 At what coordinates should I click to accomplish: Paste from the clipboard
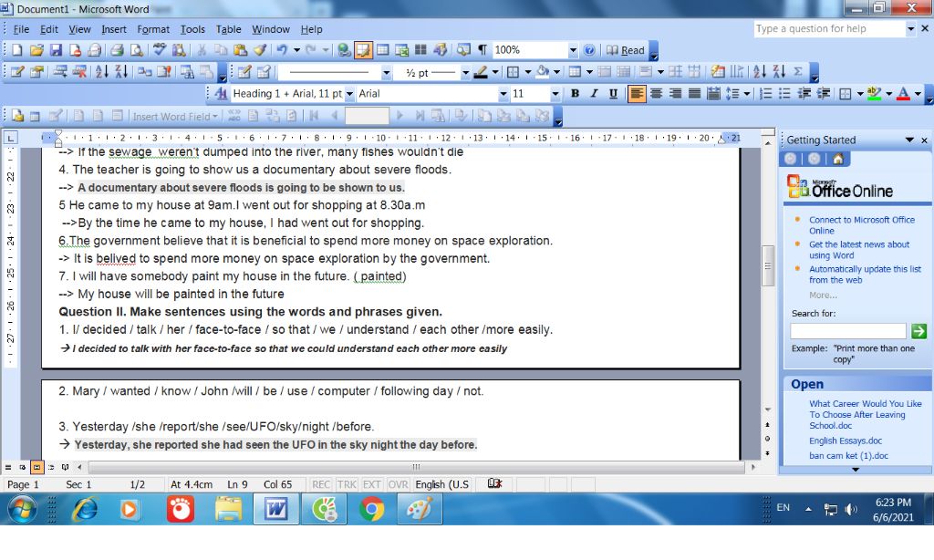(241, 51)
